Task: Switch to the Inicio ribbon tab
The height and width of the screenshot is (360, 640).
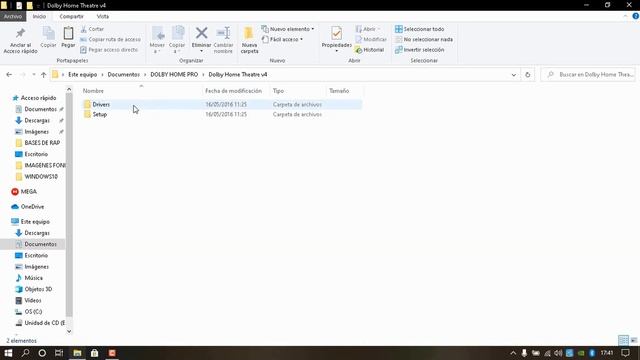Action: [x=39, y=16]
